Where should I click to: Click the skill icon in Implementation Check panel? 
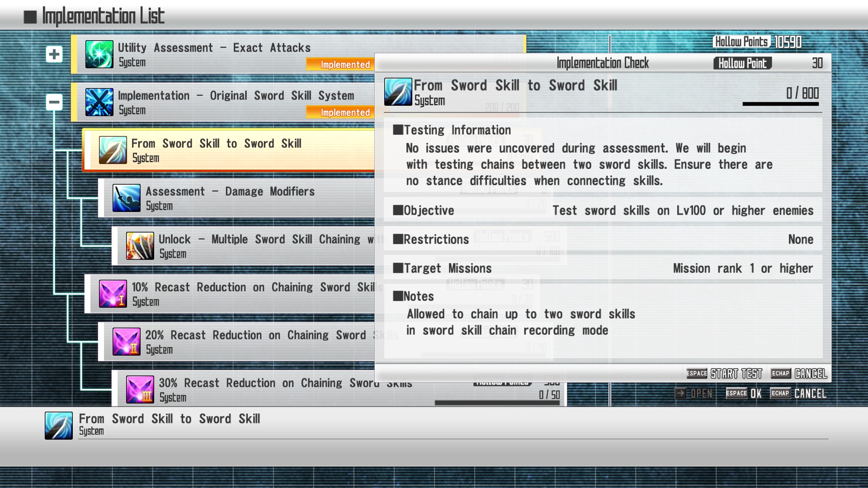[x=398, y=92]
